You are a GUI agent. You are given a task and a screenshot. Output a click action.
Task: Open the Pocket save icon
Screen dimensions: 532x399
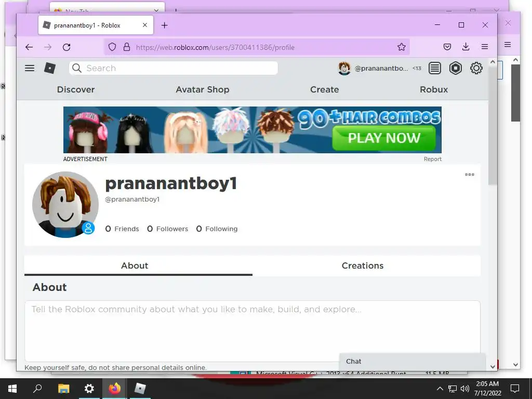[447, 47]
